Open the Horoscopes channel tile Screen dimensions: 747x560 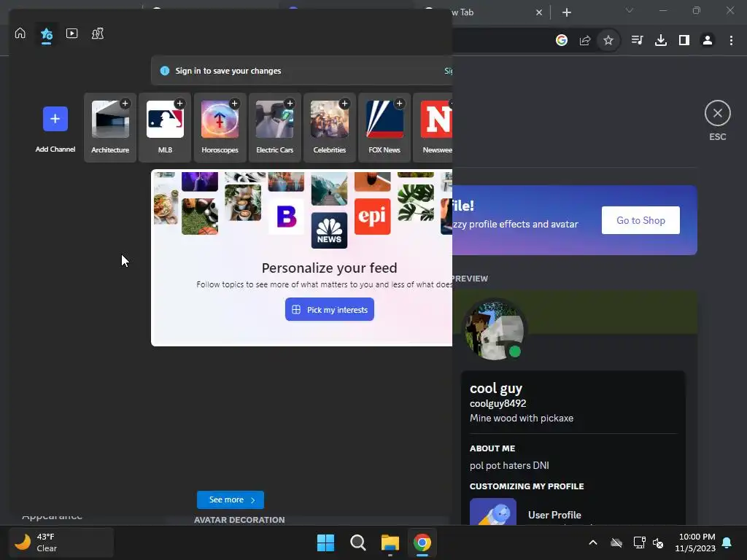220,128
